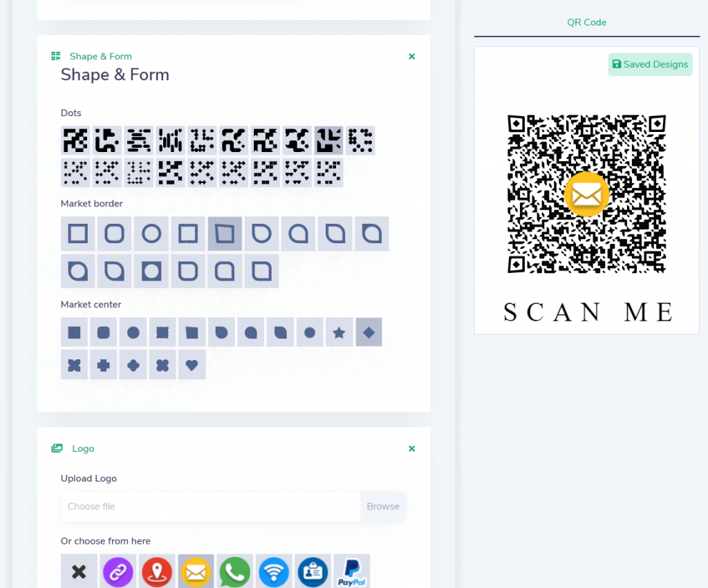Choose the blue vCard contact logo

(313, 571)
